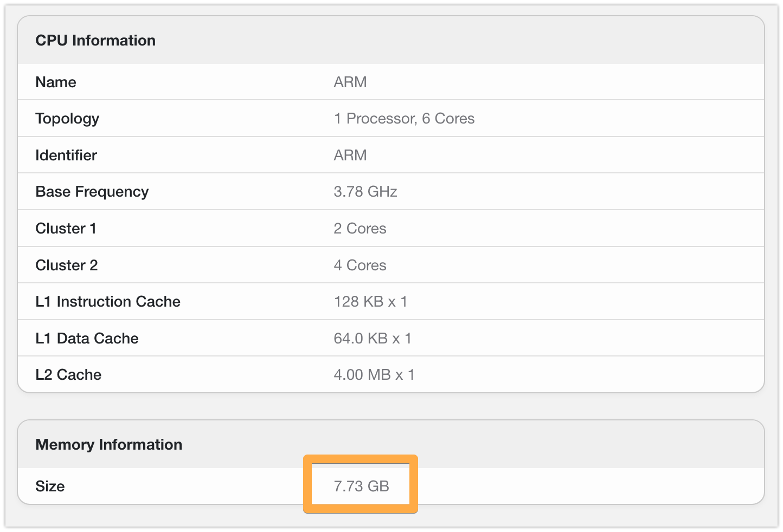
Task: Click the Base Frequency label
Action: (92, 191)
